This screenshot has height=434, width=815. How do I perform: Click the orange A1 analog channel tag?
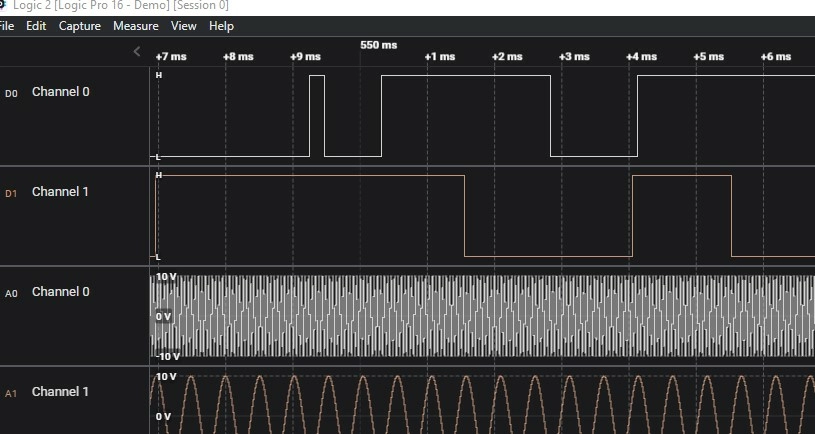12,394
